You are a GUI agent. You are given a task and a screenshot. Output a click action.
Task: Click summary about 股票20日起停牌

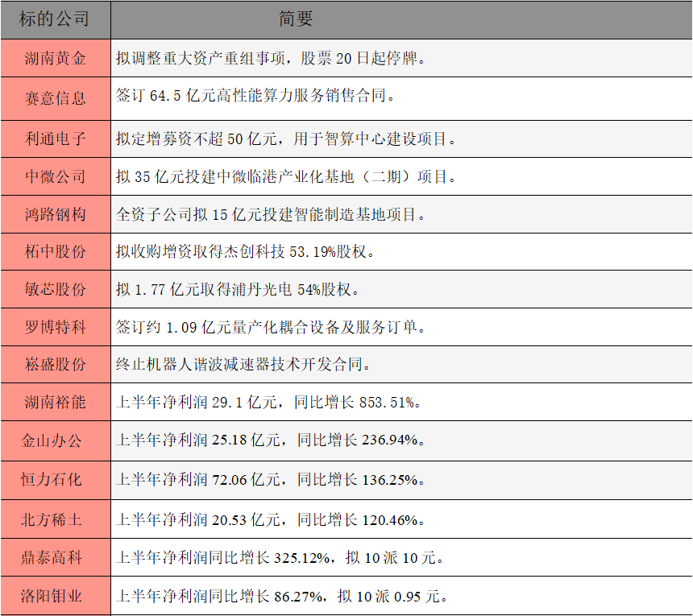(401, 58)
